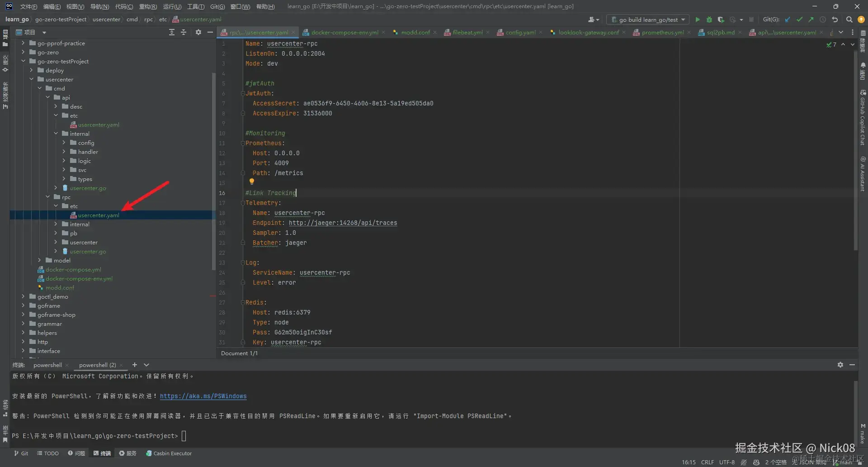This screenshot has height=467, width=868.
Task: Click the Git update project arrow
Action: [788, 19]
